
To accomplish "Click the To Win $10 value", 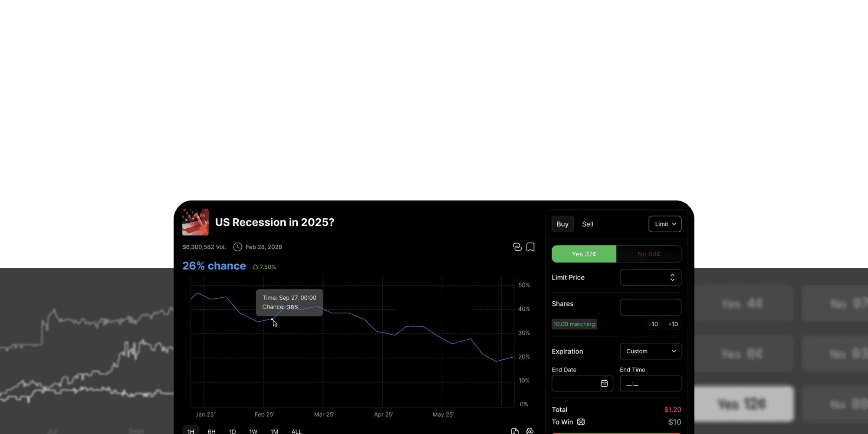I will coord(674,422).
